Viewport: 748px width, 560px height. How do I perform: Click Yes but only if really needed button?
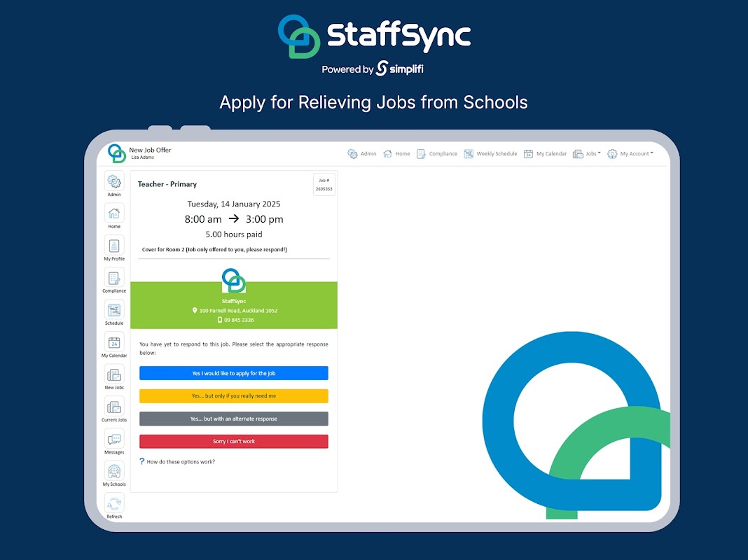234,396
